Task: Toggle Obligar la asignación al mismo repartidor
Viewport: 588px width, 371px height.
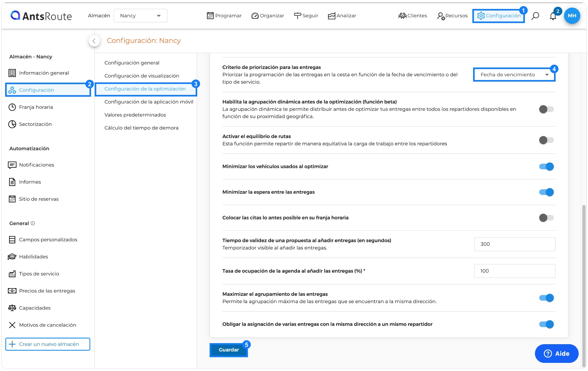Action: pyautogui.click(x=546, y=324)
